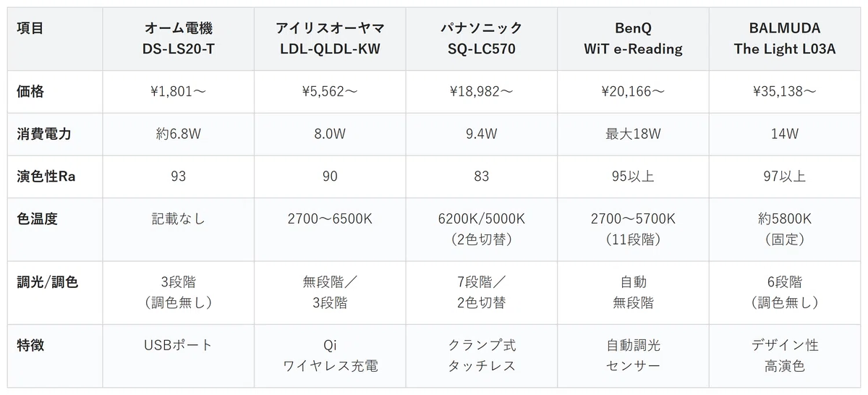Image resolution: width=868 pixels, height=395 pixels.
Task: Click the オーム電機 DS-LS20-T column header
Action: tap(178, 39)
